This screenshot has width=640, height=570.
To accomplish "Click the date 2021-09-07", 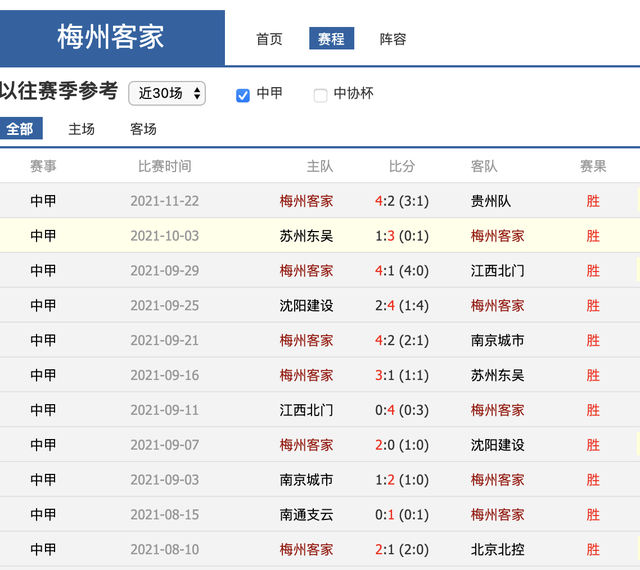I will (164, 445).
